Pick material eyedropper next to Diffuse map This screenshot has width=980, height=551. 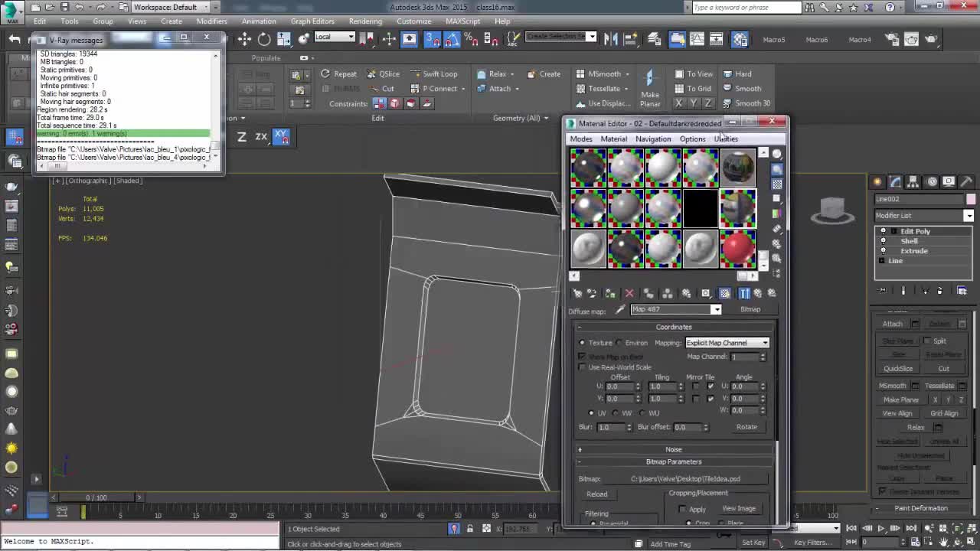coord(621,310)
